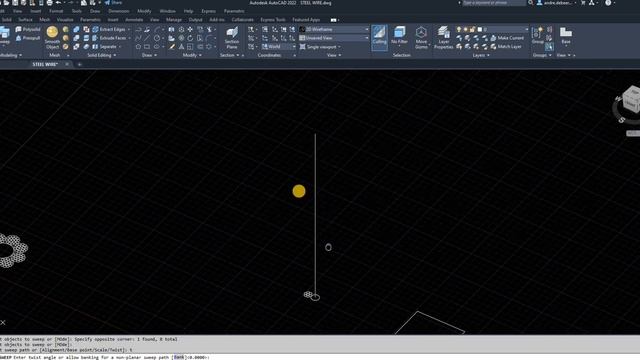Toggle group selection on/off button
The height and width of the screenshot is (360, 640).
coord(549,47)
